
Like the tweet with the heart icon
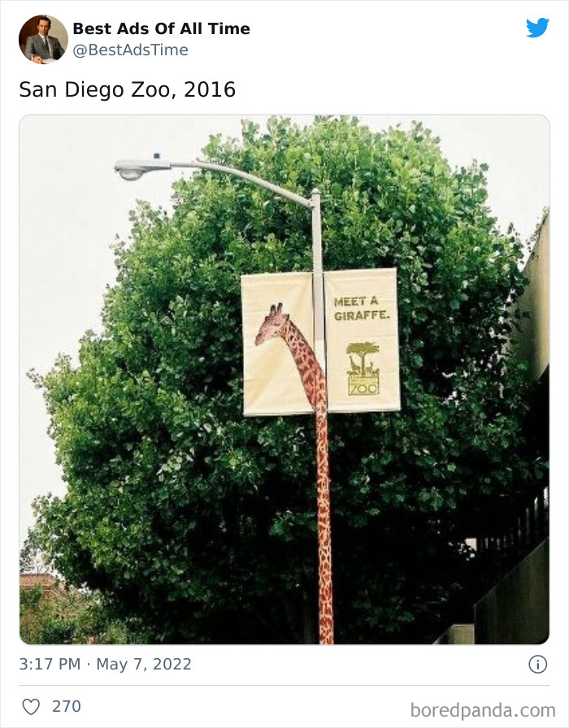click(x=31, y=707)
